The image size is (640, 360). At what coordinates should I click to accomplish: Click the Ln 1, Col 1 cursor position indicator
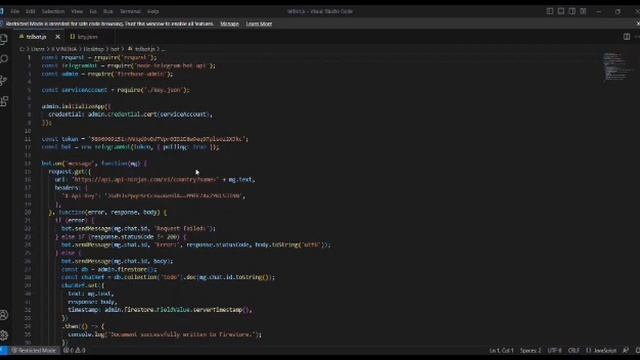(501, 350)
